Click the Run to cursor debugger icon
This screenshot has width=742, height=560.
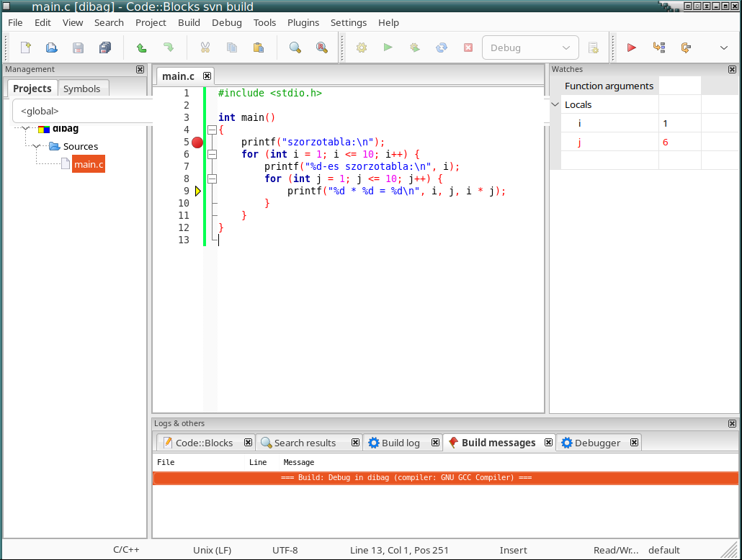[x=658, y=48]
